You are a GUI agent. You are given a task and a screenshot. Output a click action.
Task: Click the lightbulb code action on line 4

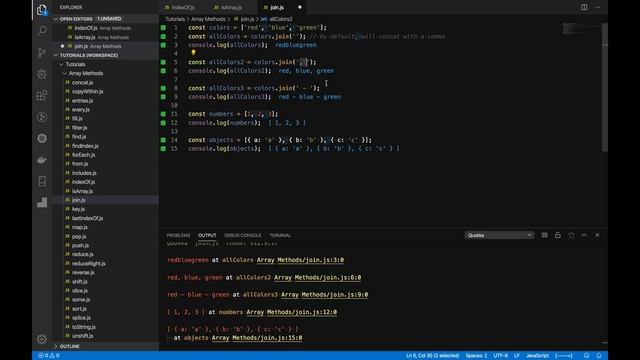tap(193, 53)
